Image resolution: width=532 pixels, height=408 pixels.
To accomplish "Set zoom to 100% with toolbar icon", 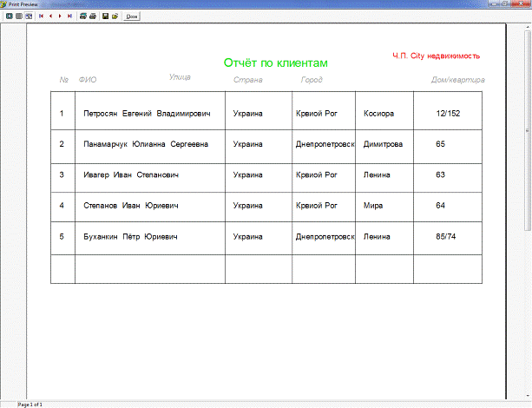I will click(x=18, y=16).
